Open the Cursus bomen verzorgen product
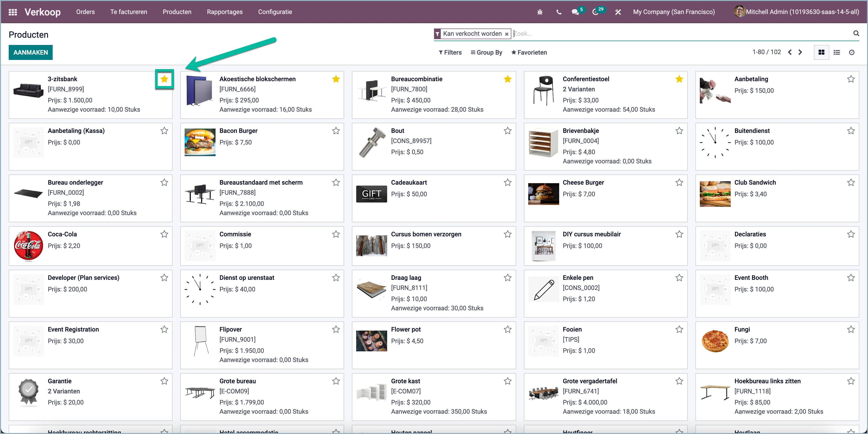The image size is (868, 434). 434,246
